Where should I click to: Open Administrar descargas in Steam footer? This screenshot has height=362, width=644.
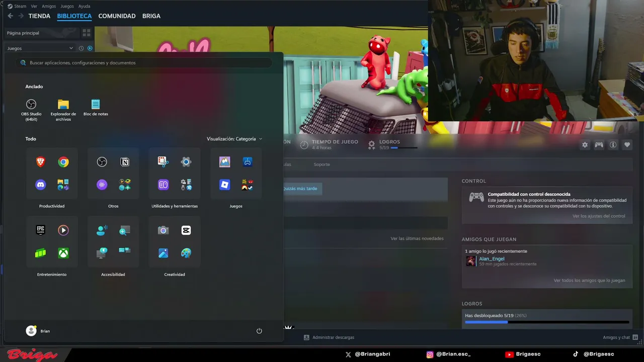tap(329, 337)
